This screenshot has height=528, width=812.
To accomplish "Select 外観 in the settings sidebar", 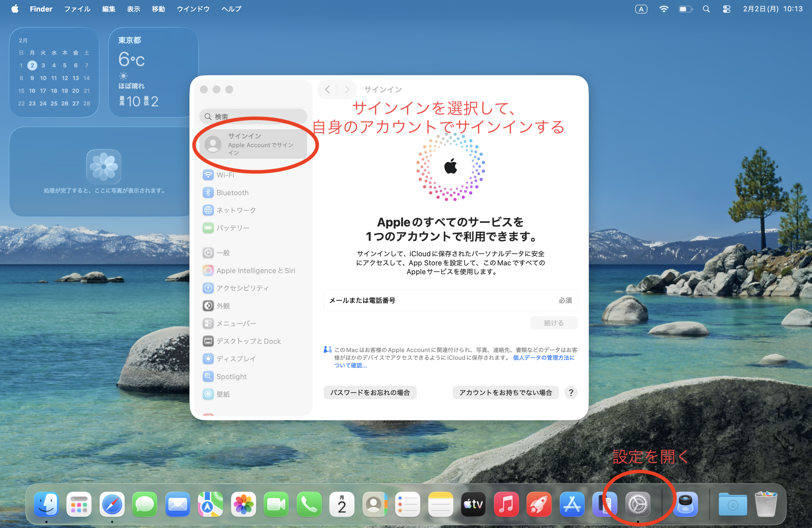I will click(x=253, y=306).
